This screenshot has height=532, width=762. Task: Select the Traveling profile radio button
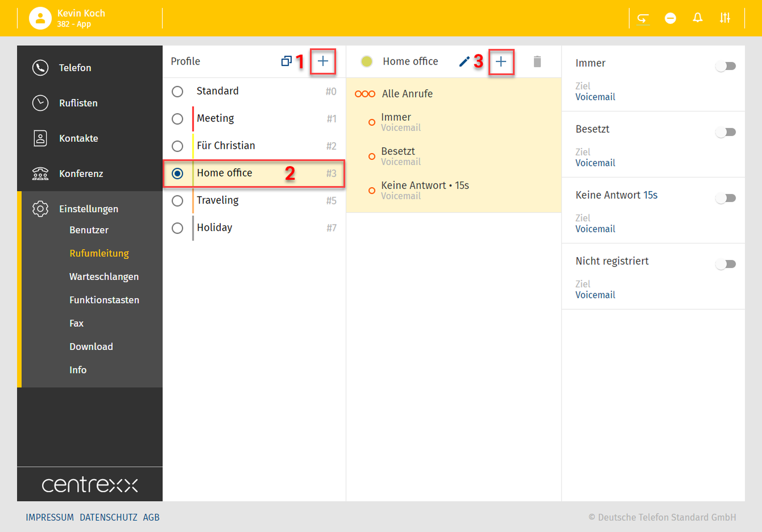click(x=177, y=201)
